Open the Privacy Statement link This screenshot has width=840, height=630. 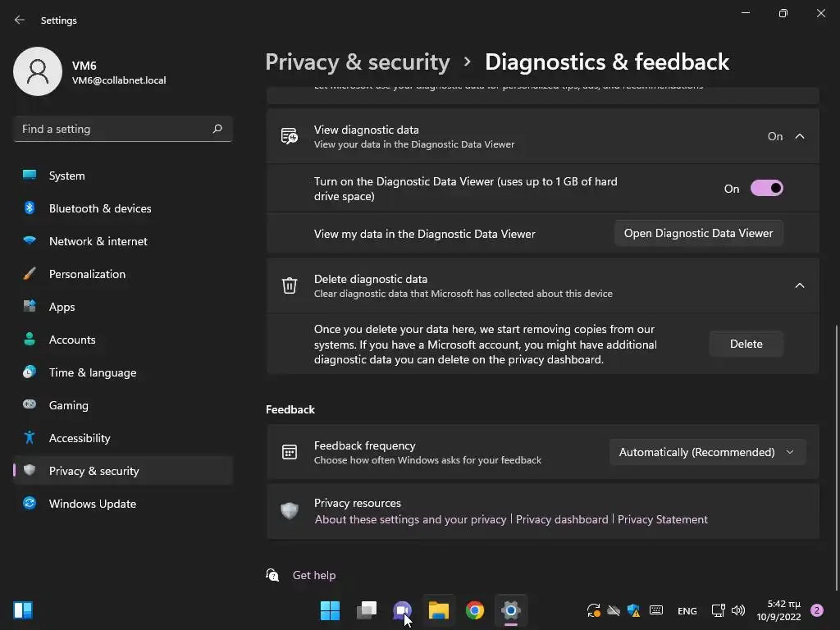click(x=662, y=519)
